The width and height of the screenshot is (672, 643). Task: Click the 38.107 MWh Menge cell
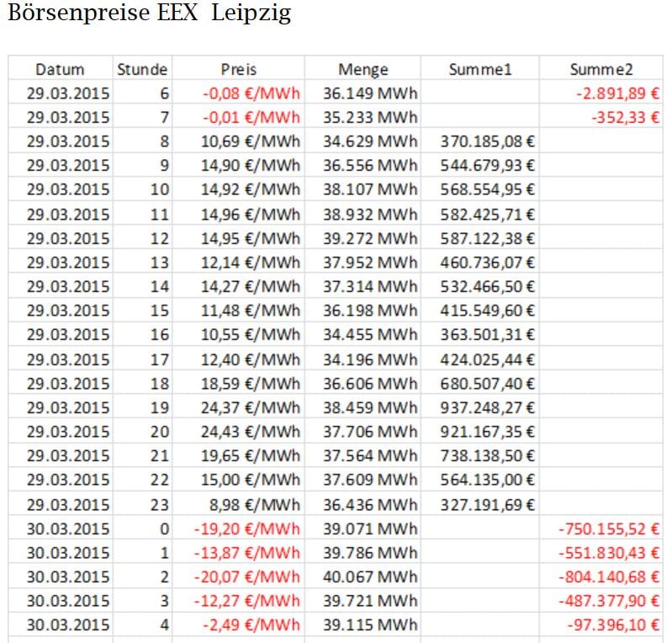click(x=370, y=190)
